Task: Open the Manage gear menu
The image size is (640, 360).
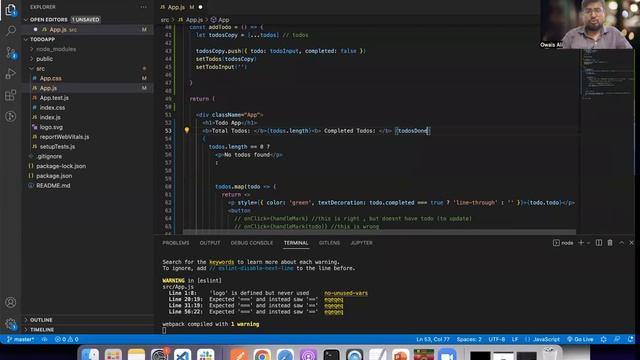Action: pyautogui.click(x=11, y=324)
